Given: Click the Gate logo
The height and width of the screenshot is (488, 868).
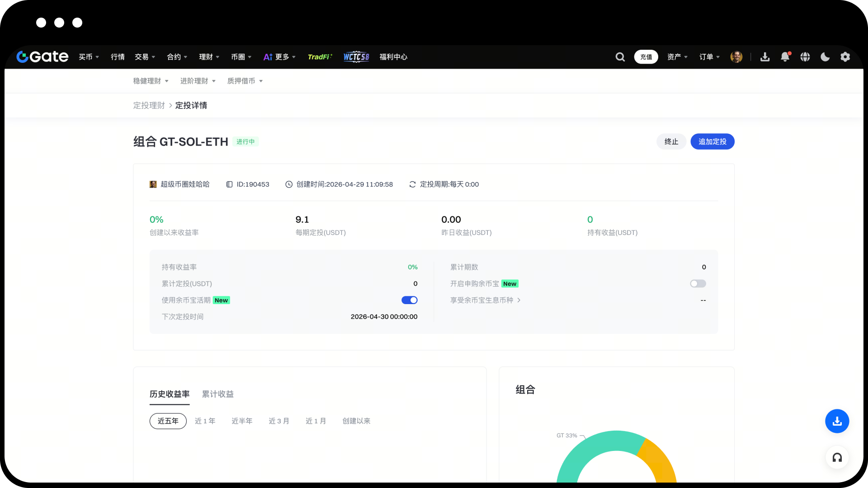Looking at the screenshot, I should click(x=42, y=56).
